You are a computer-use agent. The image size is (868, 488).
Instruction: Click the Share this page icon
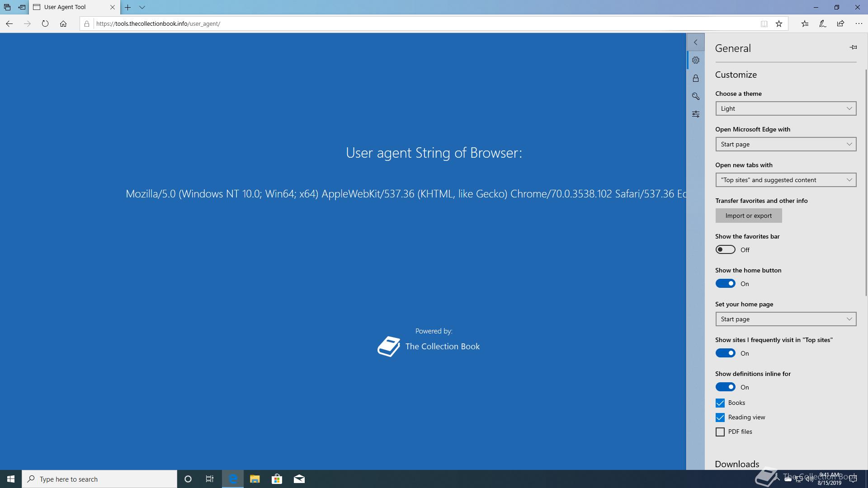click(840, 24)
